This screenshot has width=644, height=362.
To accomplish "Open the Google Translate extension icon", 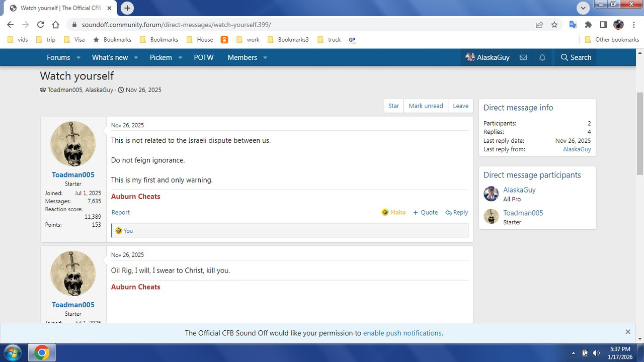I will [x=573, y=25].
